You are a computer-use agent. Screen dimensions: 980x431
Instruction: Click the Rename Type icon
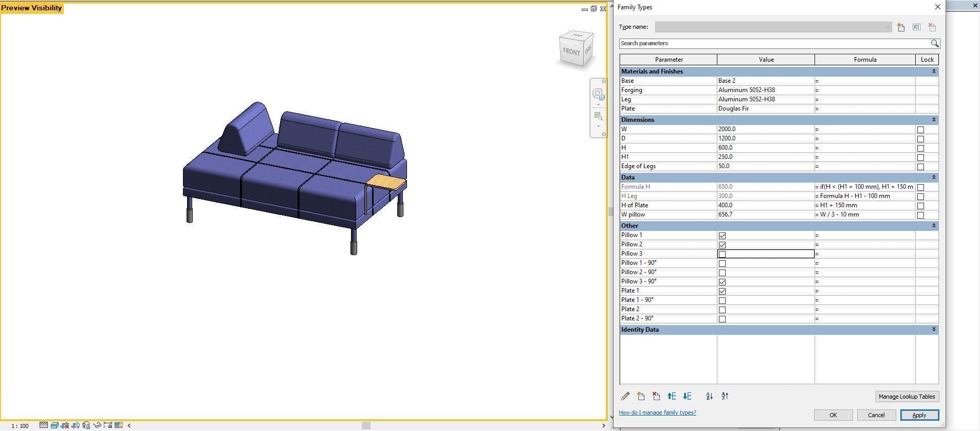click(x=916, y=27)
